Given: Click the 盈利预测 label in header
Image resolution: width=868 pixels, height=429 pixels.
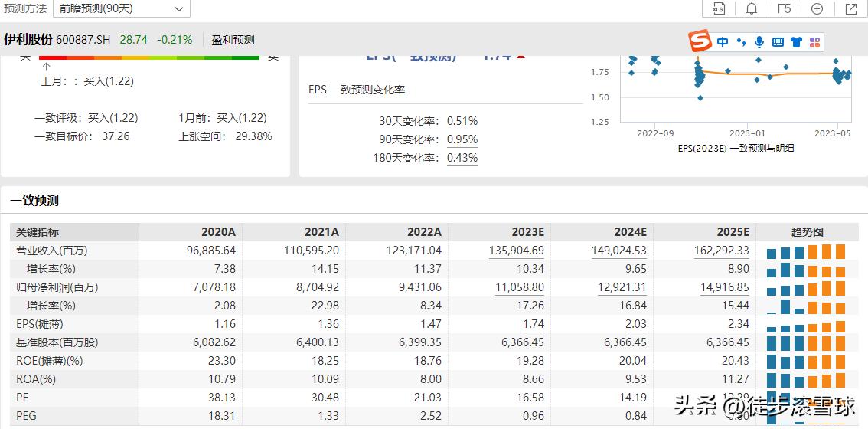Looking at the screenshot, I should click(233, 40).
